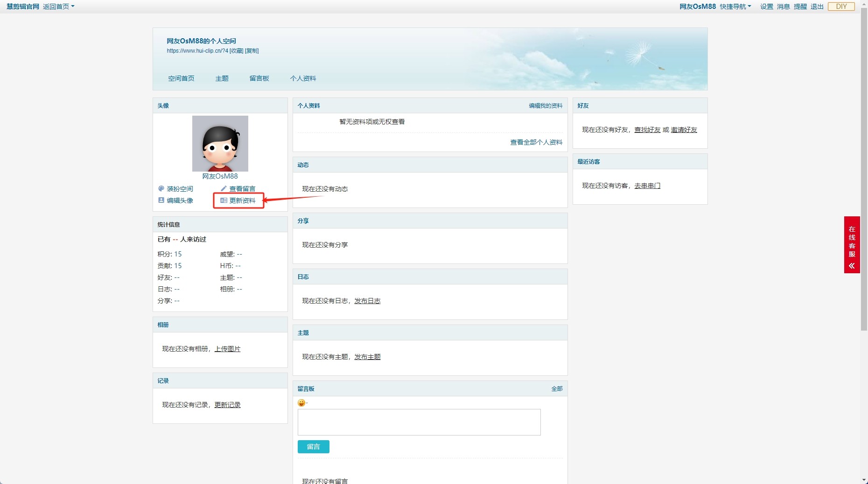Click the pencil icon beside 查看留言
The image size is (868, 484).
[224, 189]
